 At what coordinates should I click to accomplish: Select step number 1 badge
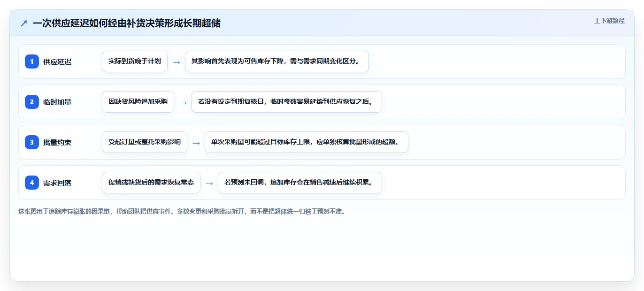tap(32, 61)
